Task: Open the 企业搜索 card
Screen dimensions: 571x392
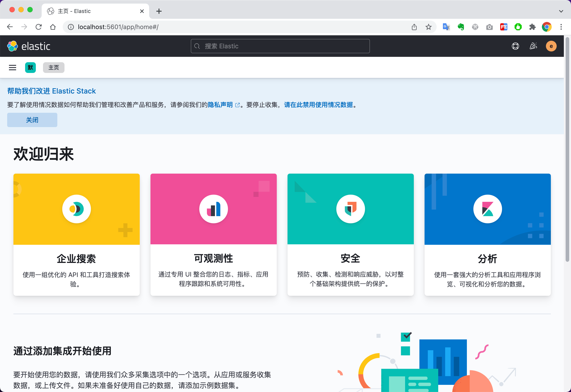Action: pyautogui.click(x=76, y=234)
